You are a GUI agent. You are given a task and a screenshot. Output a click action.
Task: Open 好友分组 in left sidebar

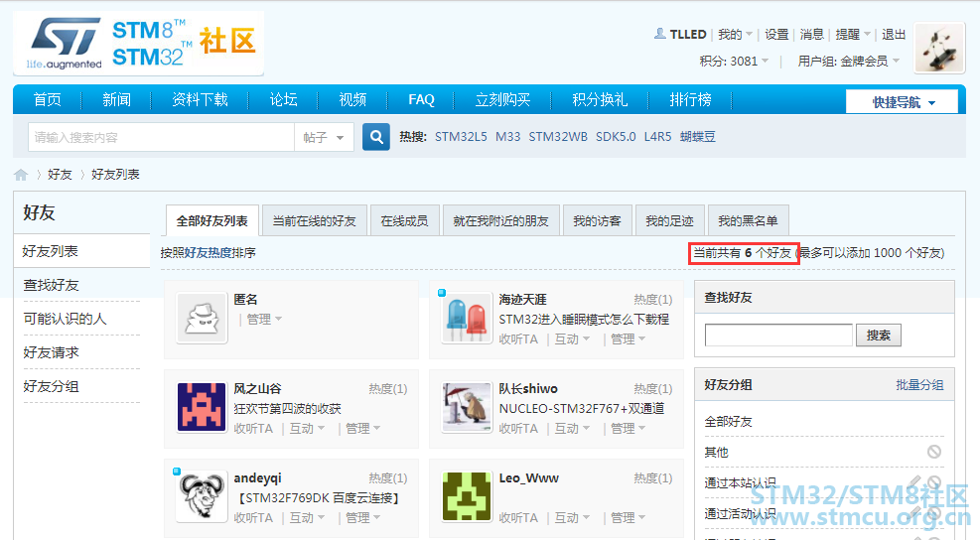point(52,386)
